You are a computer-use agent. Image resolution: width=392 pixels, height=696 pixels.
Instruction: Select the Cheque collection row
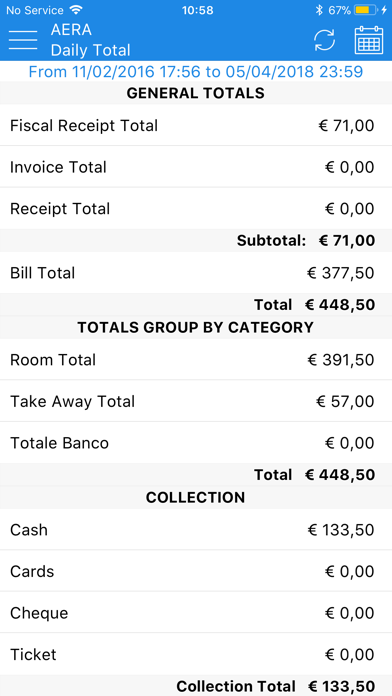(x=196, y=613)
